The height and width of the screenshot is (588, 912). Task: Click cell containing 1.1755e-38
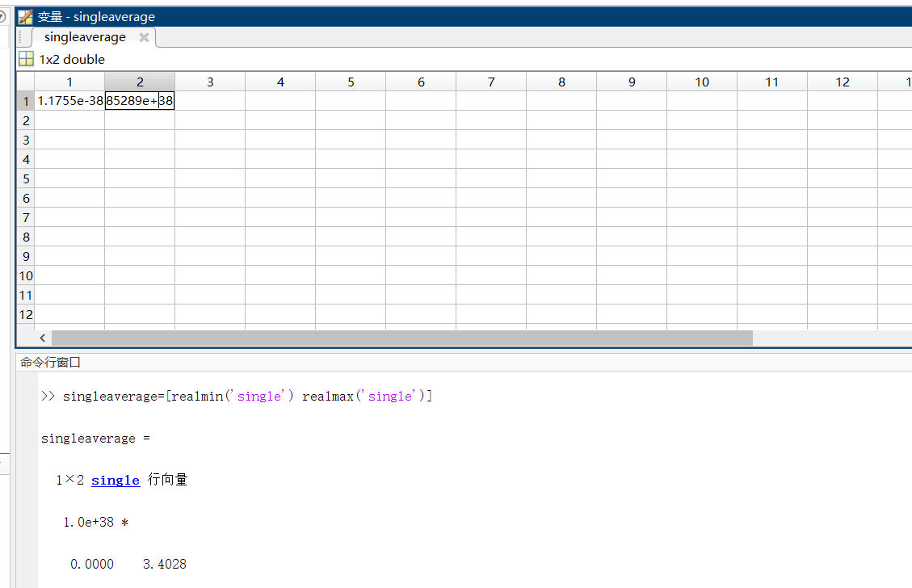click(69, 101)
